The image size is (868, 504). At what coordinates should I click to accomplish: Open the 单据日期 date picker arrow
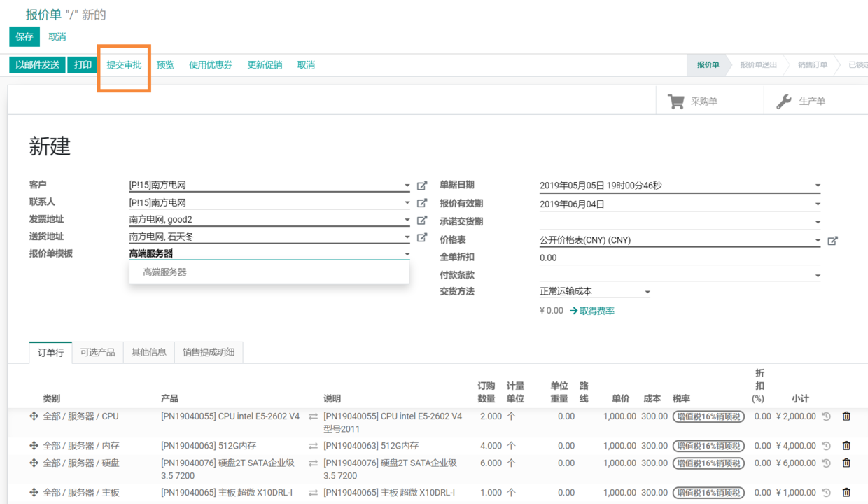click(x=818, y=186)
